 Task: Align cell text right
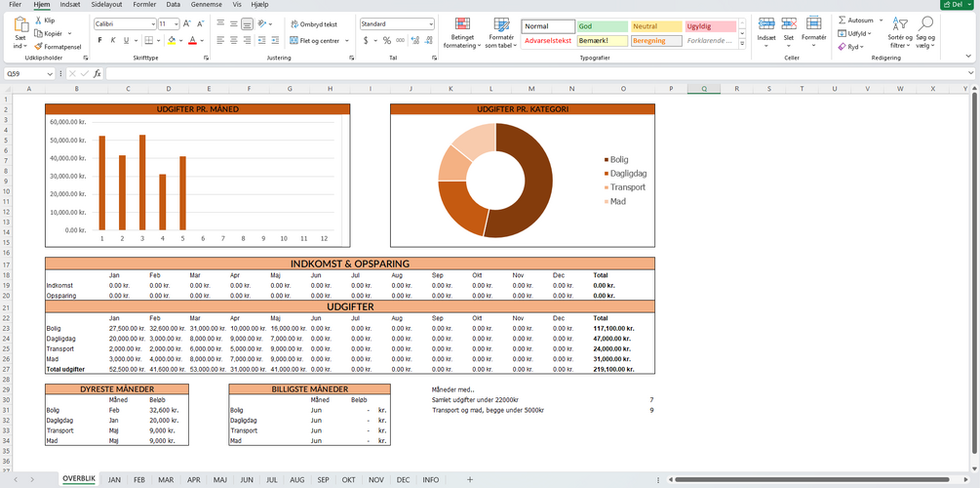[247, 40]
